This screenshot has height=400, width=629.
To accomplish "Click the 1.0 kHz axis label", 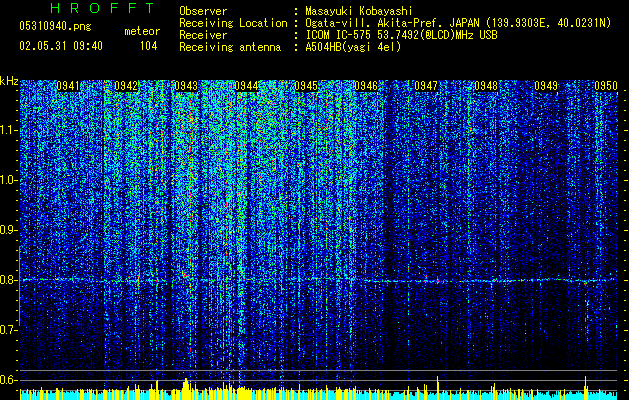I will (8, 180).
